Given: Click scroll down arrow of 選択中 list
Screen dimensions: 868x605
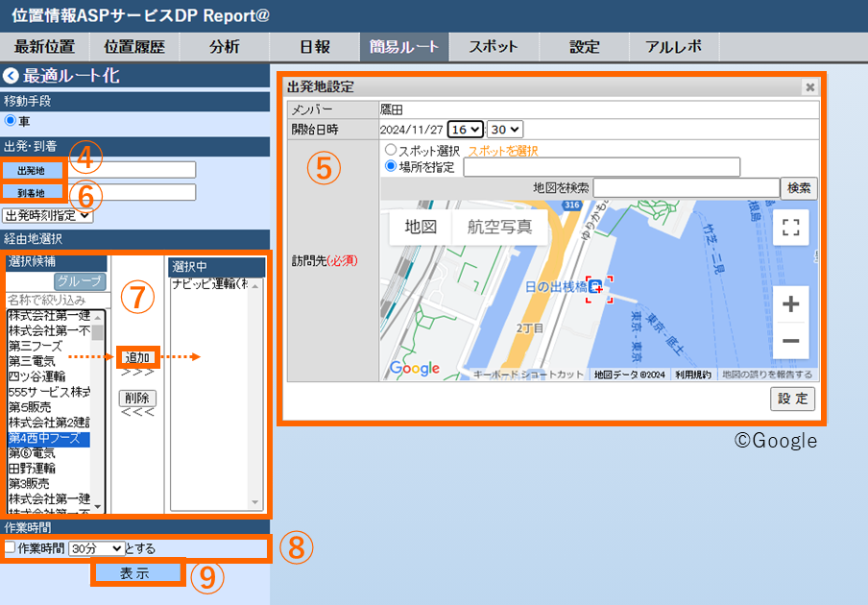Looking at the screenshot, I should click(254, 502).
